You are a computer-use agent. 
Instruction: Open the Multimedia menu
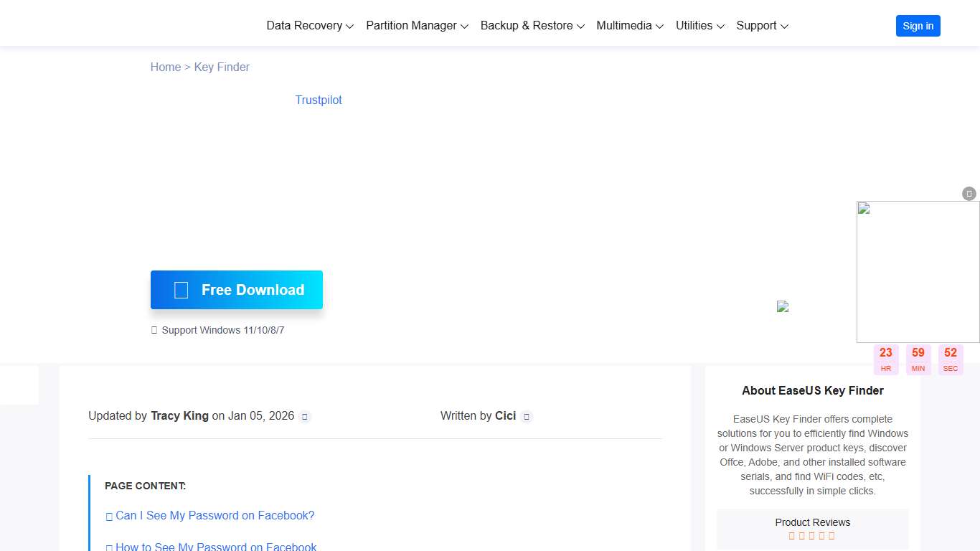(630, 26)
